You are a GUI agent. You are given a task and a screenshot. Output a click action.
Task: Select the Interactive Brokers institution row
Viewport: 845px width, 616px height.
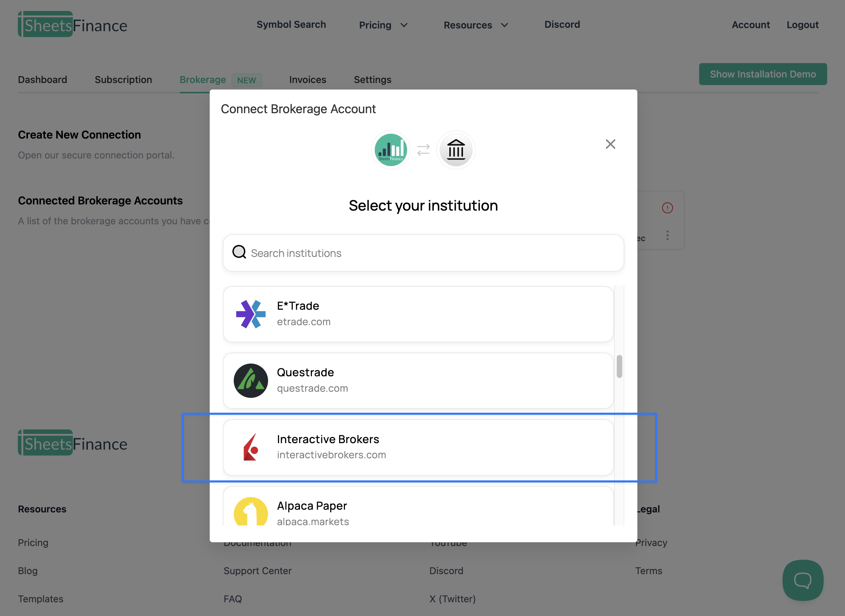(418, 447)
